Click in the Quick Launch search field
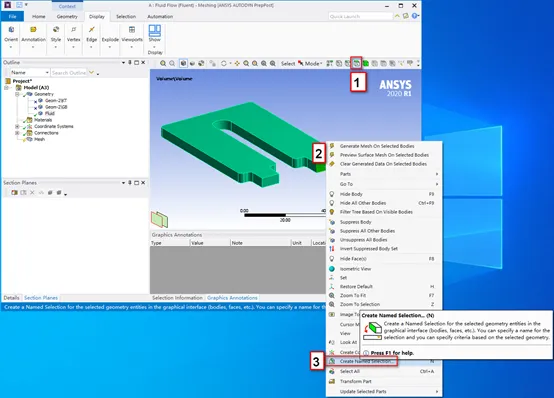 click(360, 16)
